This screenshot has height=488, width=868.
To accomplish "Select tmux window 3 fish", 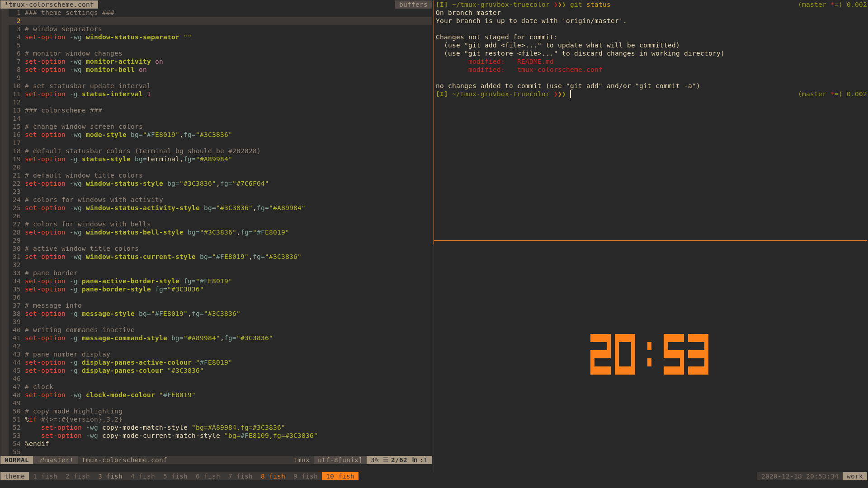I will click(x=110, y=476).
